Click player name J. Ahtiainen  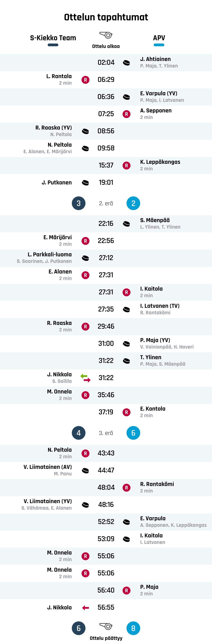click(x=155, y=59)
